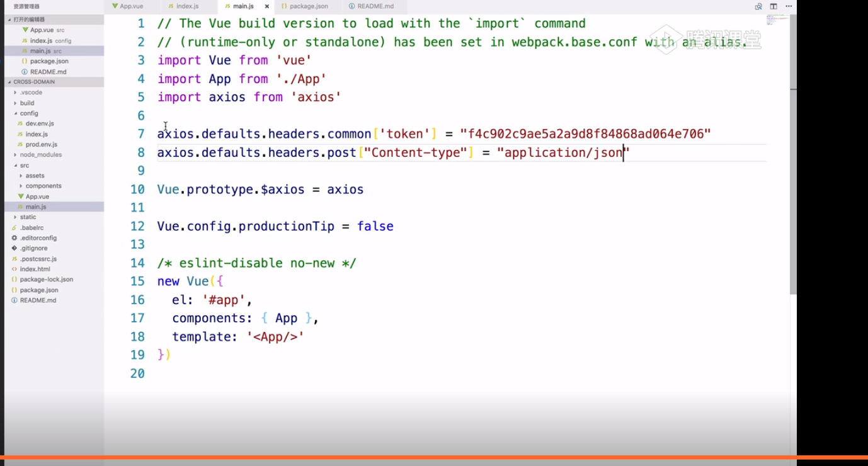The height and width of the screenshot is (466, 868).
Task: Click line number 15 in the gutter
Action: coord(137,281)
